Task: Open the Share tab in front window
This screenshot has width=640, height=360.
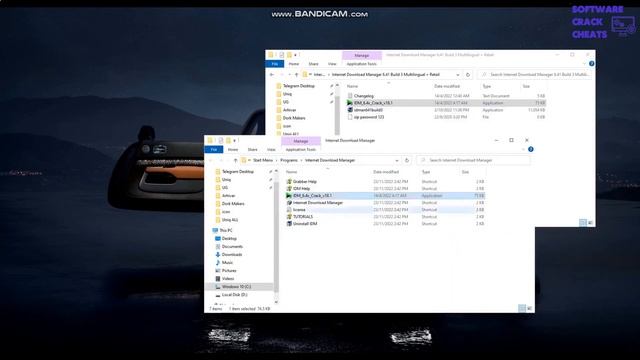Action: (x=252, y=149)
